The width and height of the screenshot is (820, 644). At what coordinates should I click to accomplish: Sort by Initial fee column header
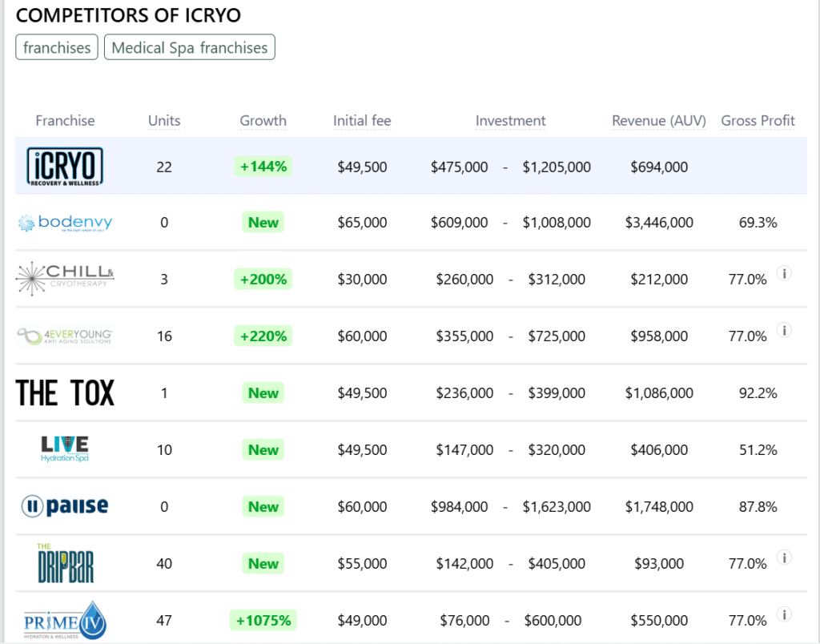[x=362, y=121]
